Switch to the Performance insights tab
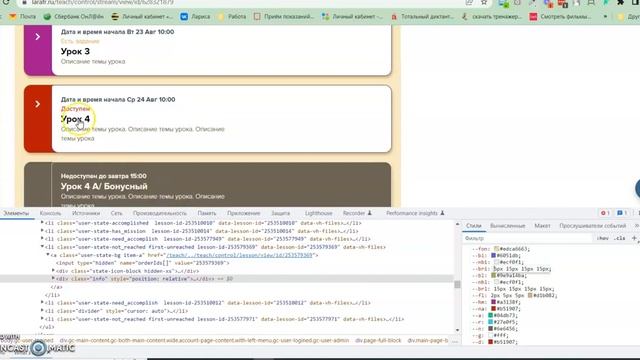Viewport: 640px width, 360px height. pos(415,213)
